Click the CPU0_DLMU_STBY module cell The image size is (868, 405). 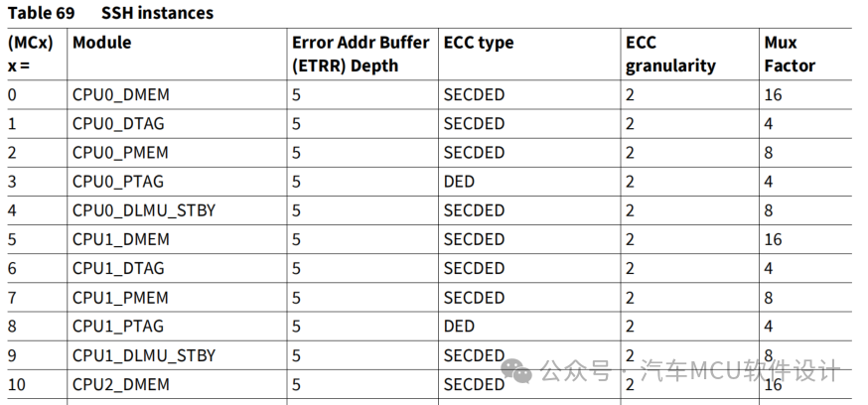pyautogui.click(x=144, y=210)
